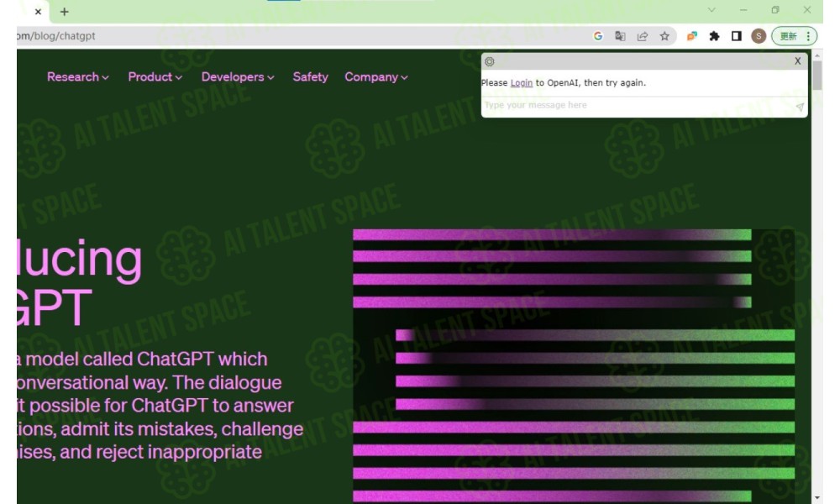Viewport: 840px width, 504px height.
Task: Open the tab search chevron
Action: point(711,9)
